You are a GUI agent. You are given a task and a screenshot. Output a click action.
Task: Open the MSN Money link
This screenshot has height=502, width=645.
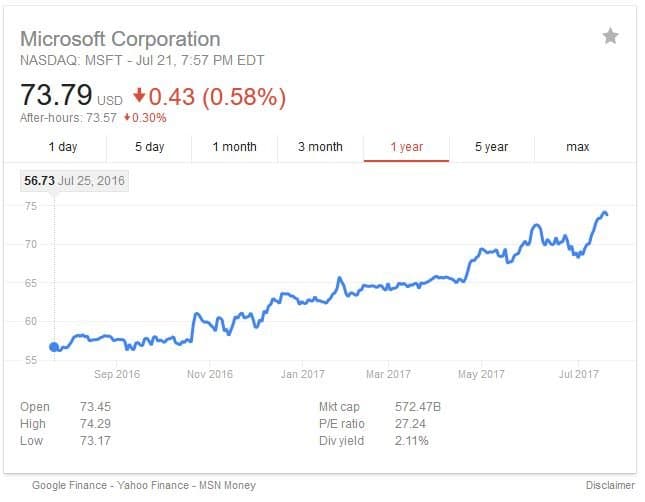[x=227, y=485]
